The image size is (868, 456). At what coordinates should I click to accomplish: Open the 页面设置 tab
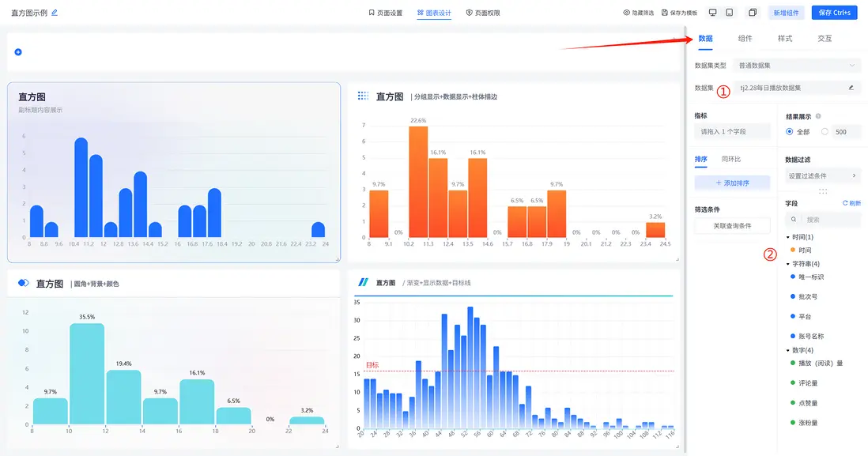coord(386,13)
